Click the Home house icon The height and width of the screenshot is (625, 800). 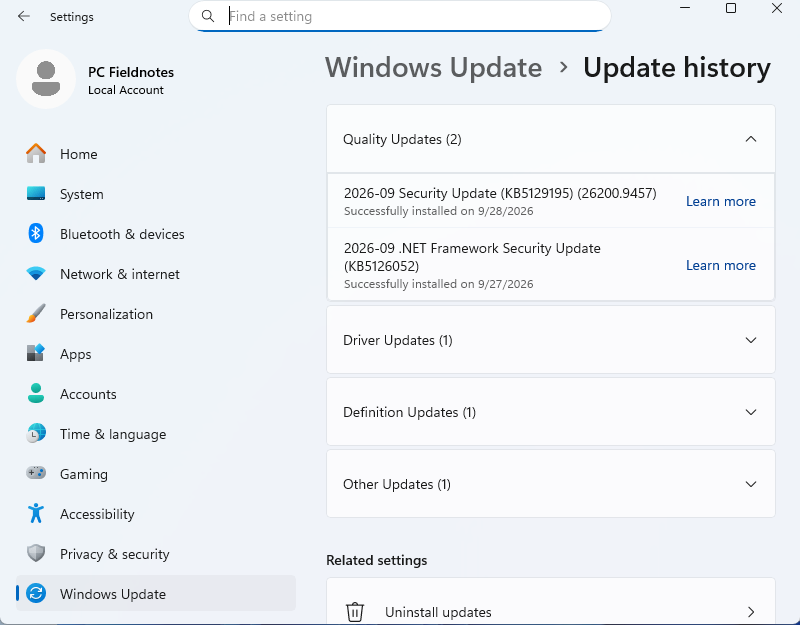(36, 154)
